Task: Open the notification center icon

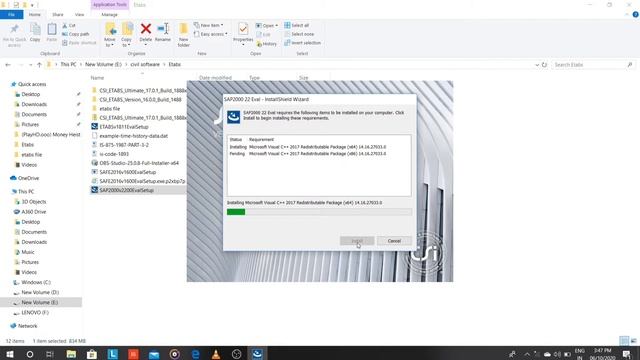Action: click(627, 354)
